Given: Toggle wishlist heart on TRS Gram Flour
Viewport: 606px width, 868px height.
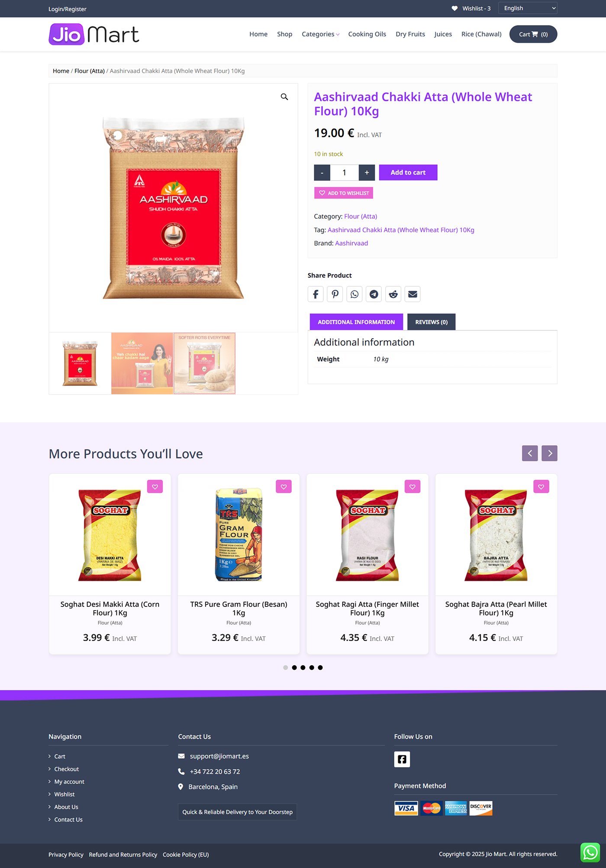Looking at the screenshot, I should click(284, 487).
